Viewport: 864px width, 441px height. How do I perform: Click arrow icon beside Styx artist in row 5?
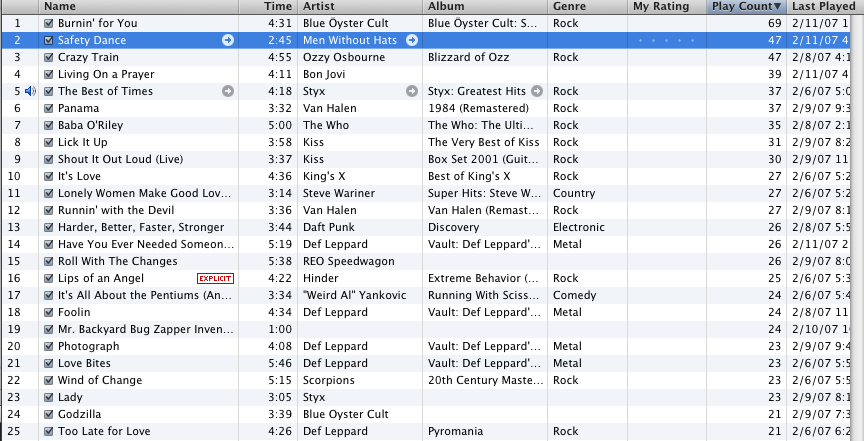[412, 92]
